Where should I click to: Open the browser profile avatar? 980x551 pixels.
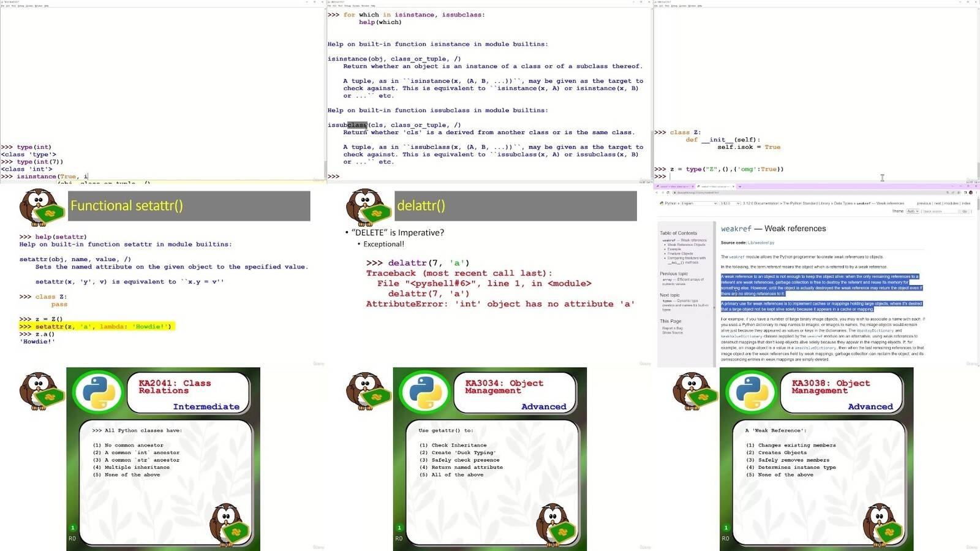(x=971, y=192)
